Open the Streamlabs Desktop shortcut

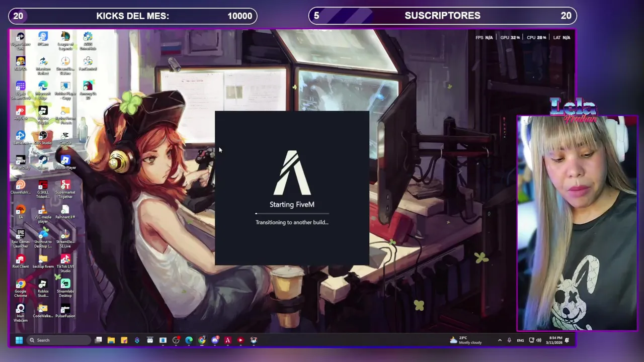65,288
